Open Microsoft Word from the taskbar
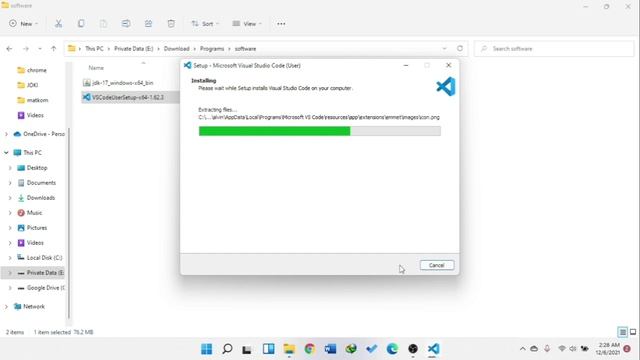 tap(330, 349)
